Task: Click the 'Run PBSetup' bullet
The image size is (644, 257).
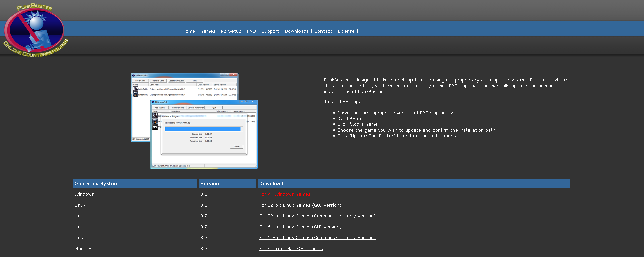Action: pyautogui.click(x=351, y=119)
